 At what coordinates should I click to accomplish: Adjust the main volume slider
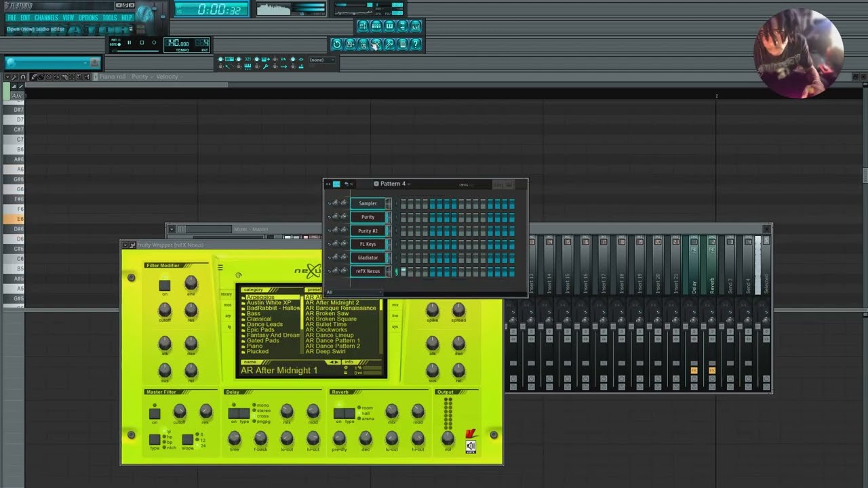point(154,9)
